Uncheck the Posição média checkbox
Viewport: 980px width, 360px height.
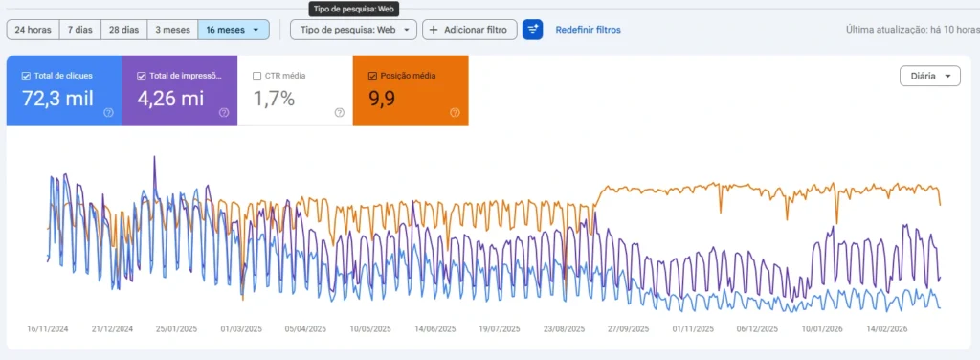point(372,76)
